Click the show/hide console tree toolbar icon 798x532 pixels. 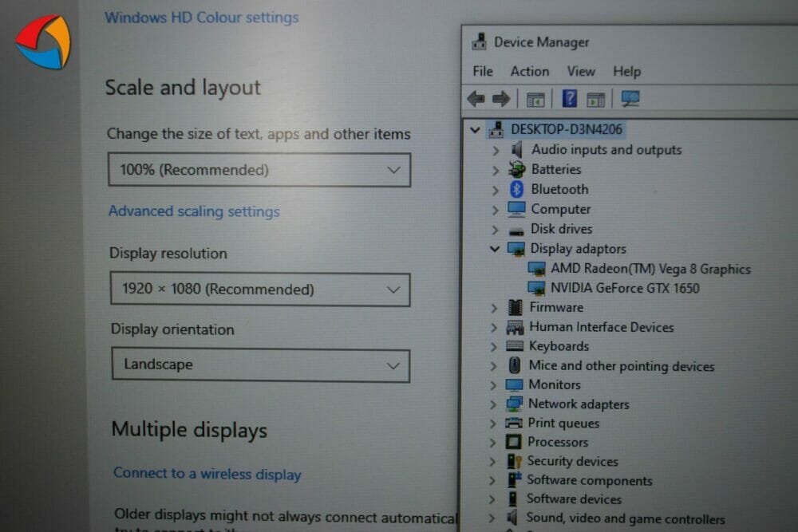point(535,100)
